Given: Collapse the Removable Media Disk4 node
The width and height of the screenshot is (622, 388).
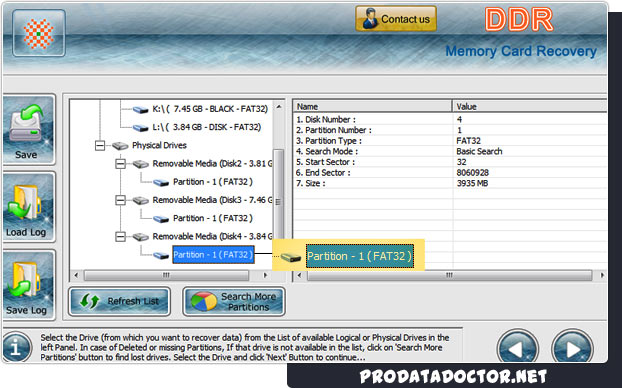Looking at the screenshot, I should point(120,237).
